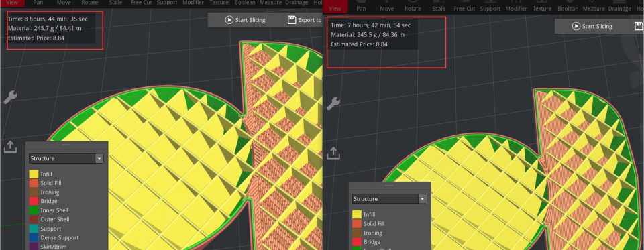
Task: Click the wrench settings icon in right window
Action: tap(333, 103)
